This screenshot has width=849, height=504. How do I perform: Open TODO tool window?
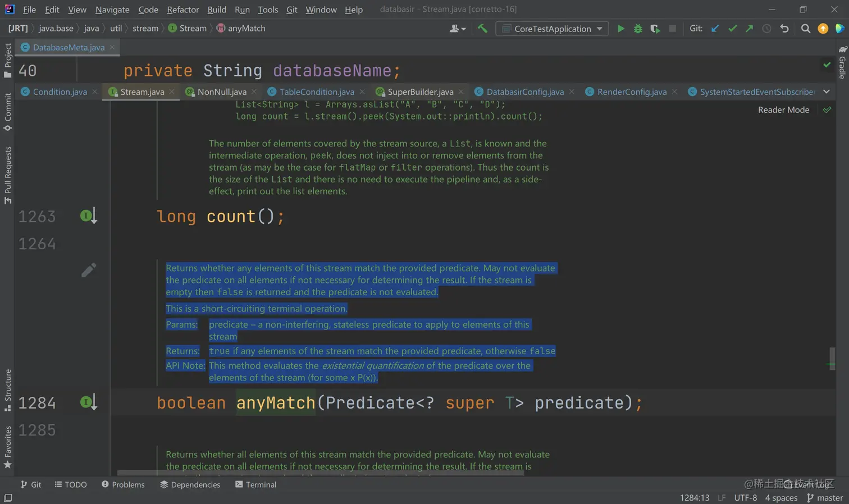71,484
